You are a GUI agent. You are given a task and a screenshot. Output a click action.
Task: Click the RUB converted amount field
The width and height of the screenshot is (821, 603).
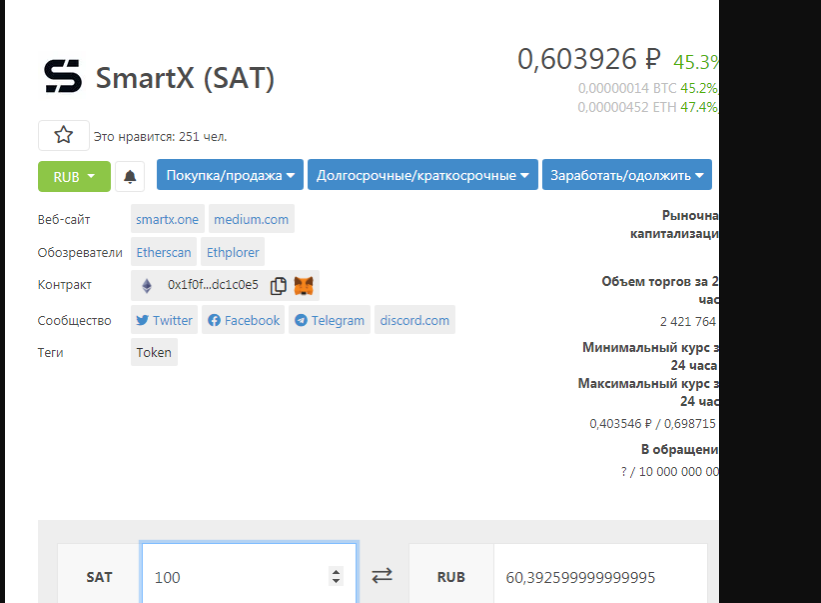point(600,574)
